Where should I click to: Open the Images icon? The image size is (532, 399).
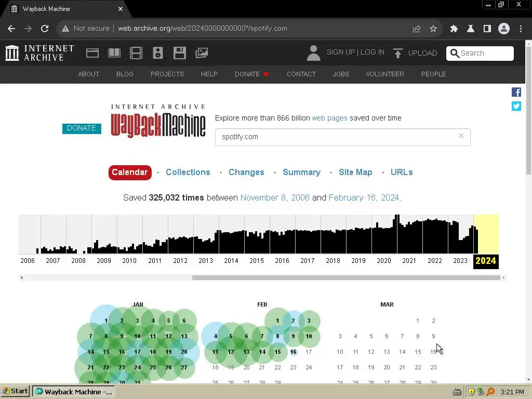(202, 53)
